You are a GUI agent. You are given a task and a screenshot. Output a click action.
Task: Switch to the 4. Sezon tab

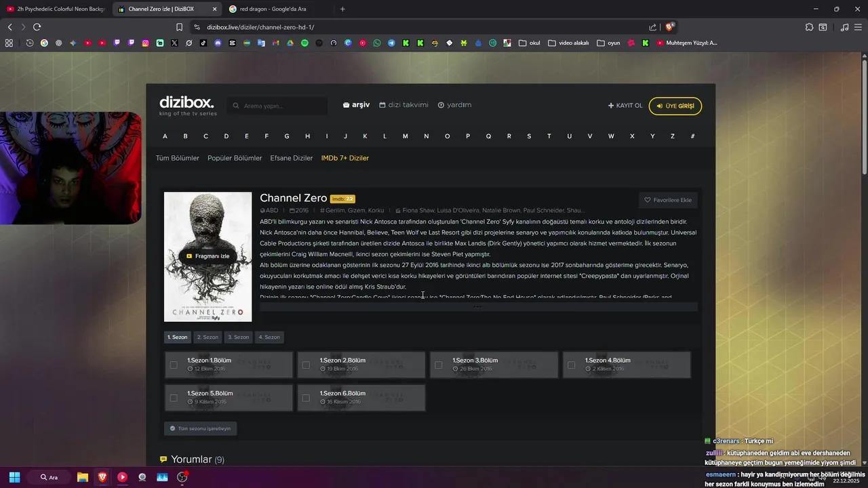coord(269,337)
